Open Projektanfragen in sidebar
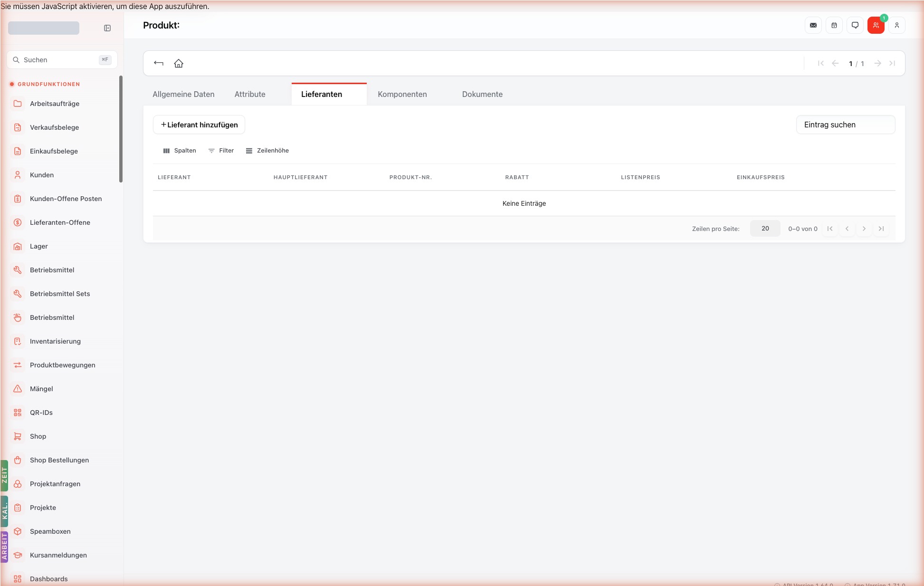This screenshot has width=924, height=586. (62, 484)
